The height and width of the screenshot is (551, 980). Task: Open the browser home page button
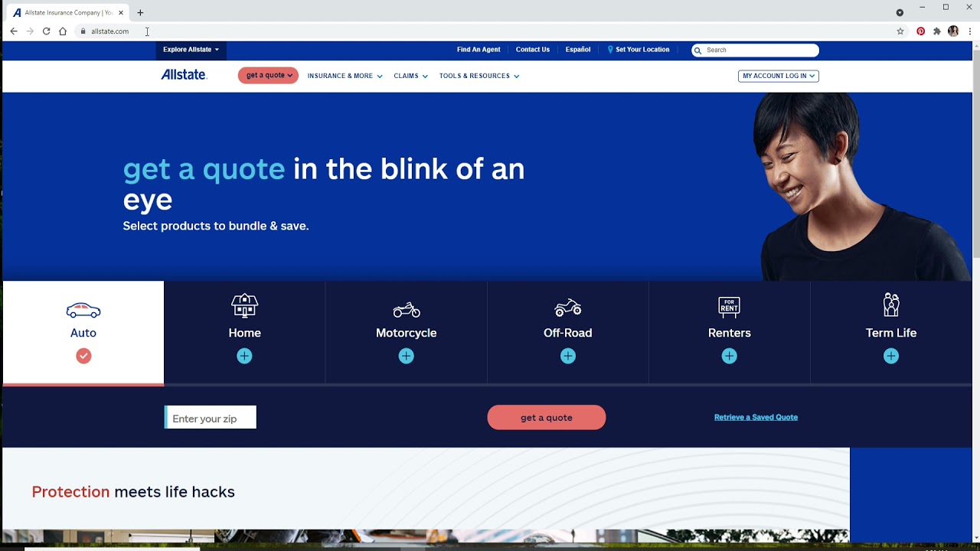tap(63, 31)
